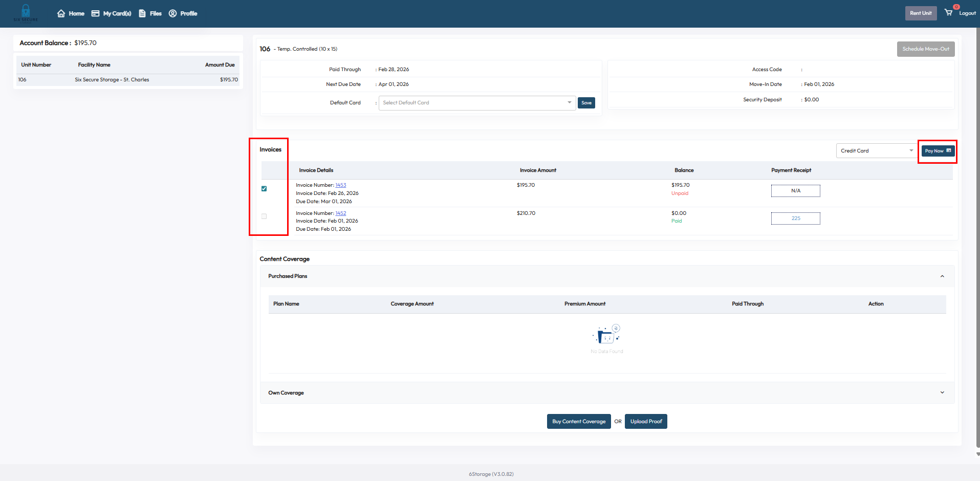Click the invoice 1452 checkbox
Viewport: 980px width, 481px height.
264,216
